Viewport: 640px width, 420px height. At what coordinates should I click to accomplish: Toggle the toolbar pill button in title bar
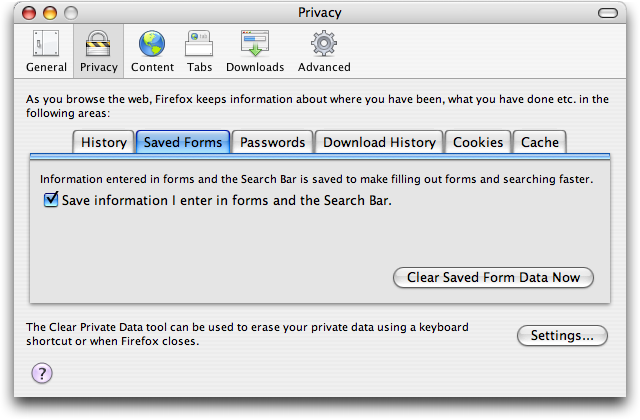[608, 13]
